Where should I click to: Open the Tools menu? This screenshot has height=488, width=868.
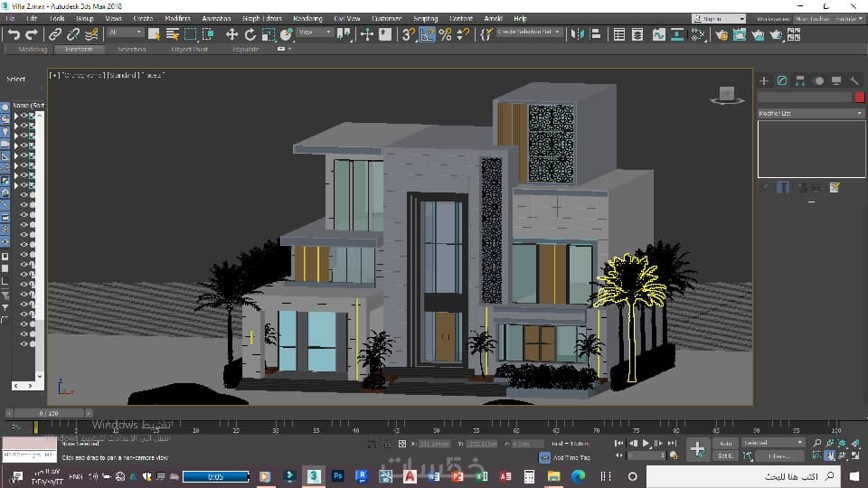(x=57, y=18)
